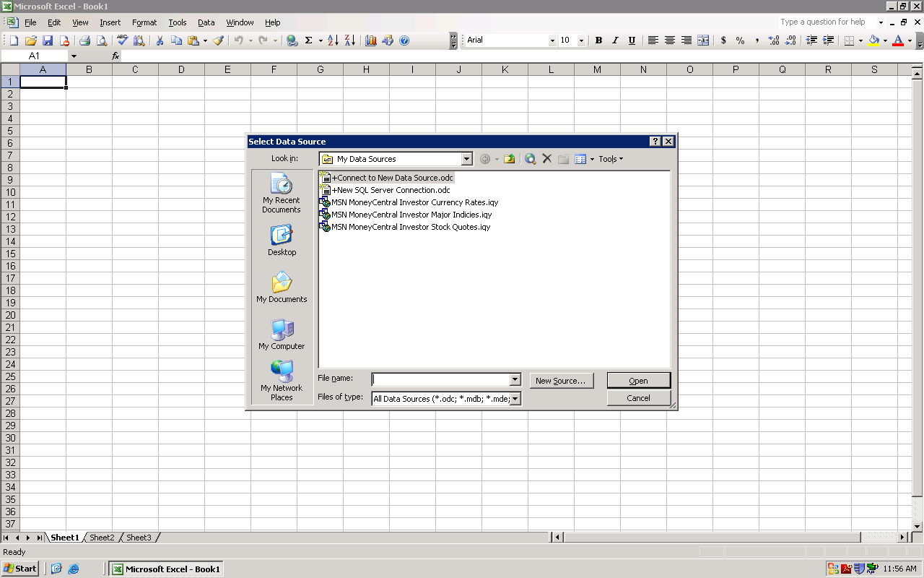This screenshot has width=924, height=578.
Task: Click the Sort Ascending icon
Action: (333, 40)
